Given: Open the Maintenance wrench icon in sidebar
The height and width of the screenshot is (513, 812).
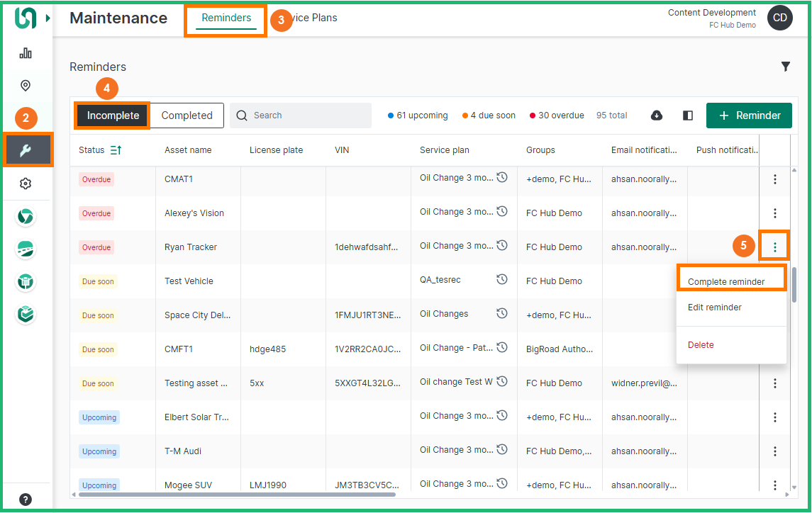Looking at the screenshot, I should click(x=26, y=150).
